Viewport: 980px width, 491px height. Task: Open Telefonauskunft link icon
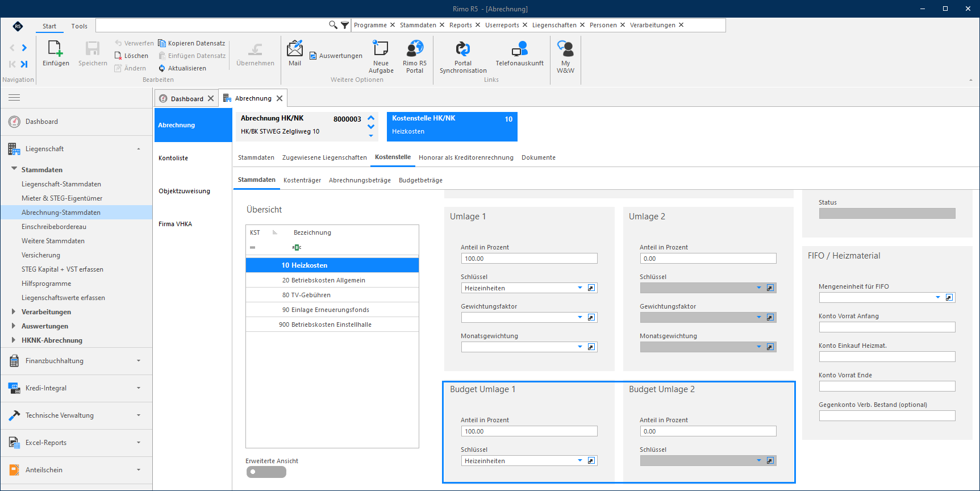[x=519, y=49]
